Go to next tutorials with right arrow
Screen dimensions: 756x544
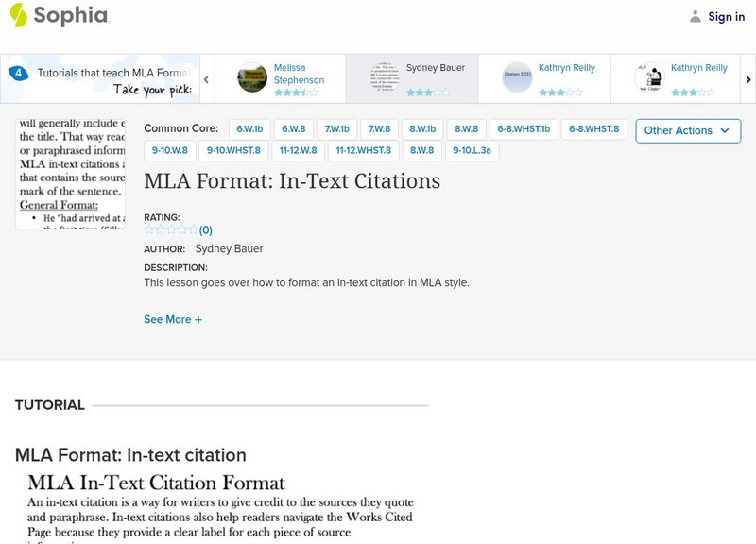[748, 79]
